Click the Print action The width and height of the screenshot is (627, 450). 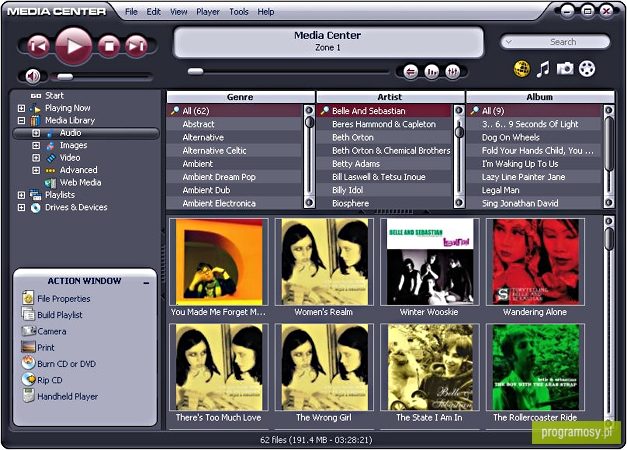46,348
